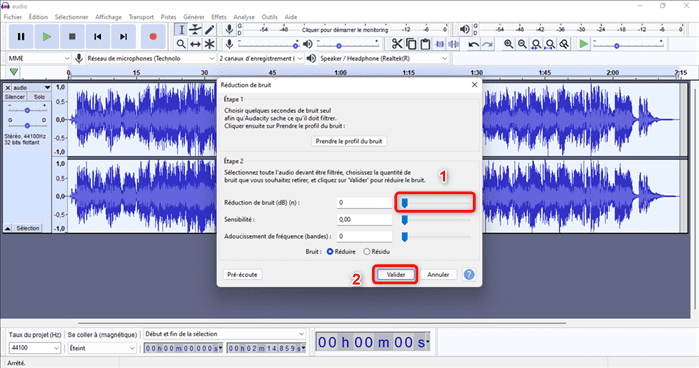This screenshot has height=368, width=699.
Task: Click the Zoom Out magnifier
Action: pyautogui.click(x=522, y=44)
